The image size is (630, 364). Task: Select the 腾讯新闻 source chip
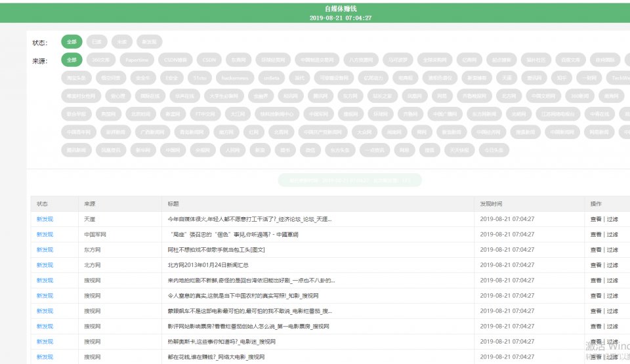pos(76,150)
